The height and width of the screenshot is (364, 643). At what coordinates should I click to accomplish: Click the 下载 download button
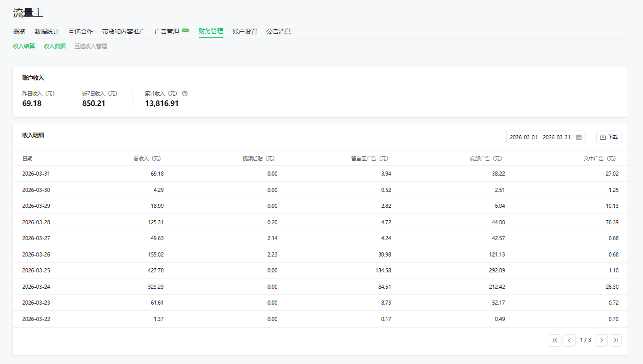[609, 137]
